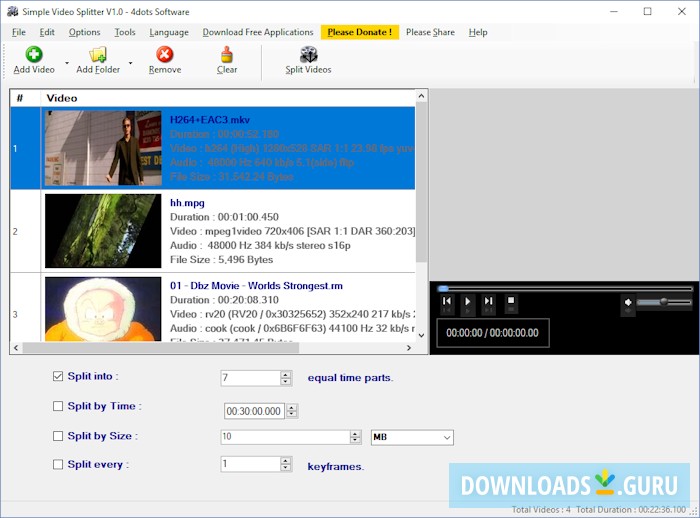Open the Language menu

tap(169, 32)
